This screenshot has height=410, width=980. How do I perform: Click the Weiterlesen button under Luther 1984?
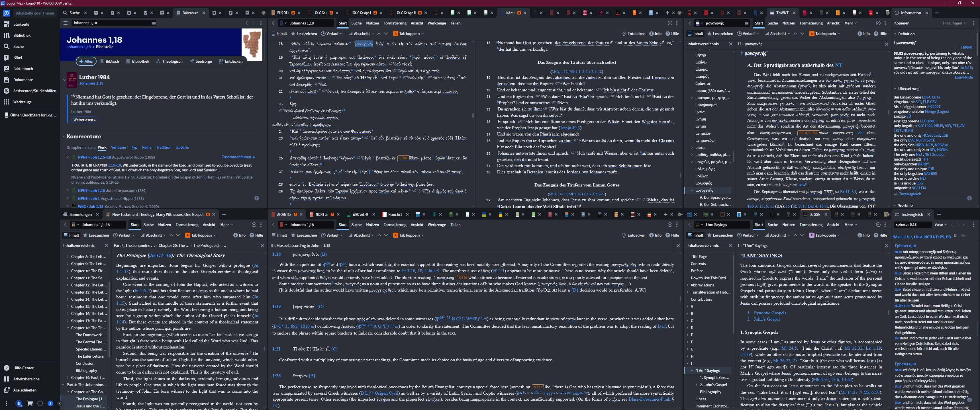(x=84, y=120)
